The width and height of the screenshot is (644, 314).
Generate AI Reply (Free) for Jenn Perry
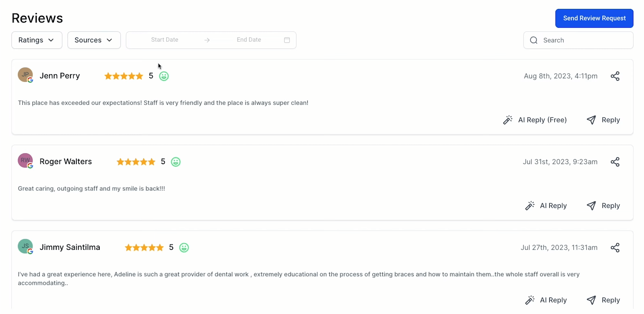click(x=535, y=120)
